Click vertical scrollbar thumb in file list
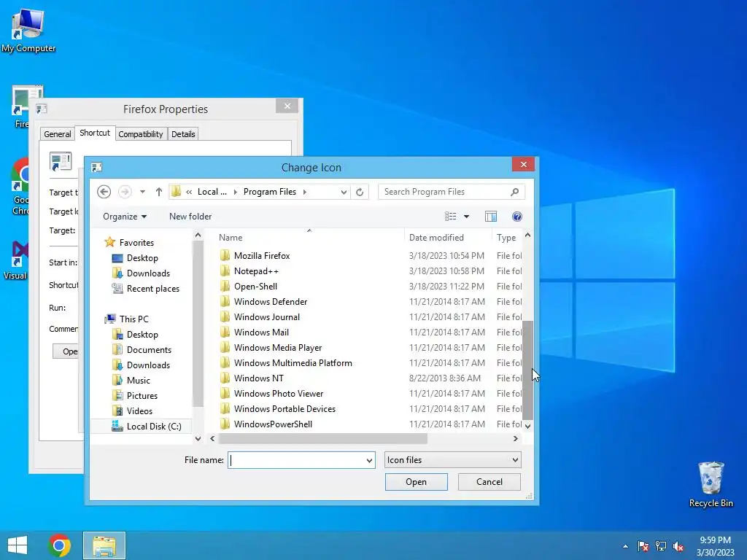 [x=527, y=370]
